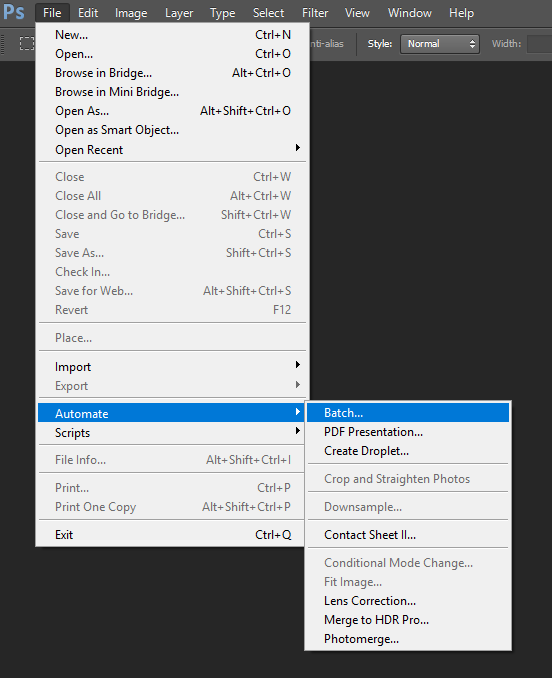Viewport: 552px width, 678px height.
Task: Click the Close All entry
Action: pyautogui.click(x=172, y=195)
